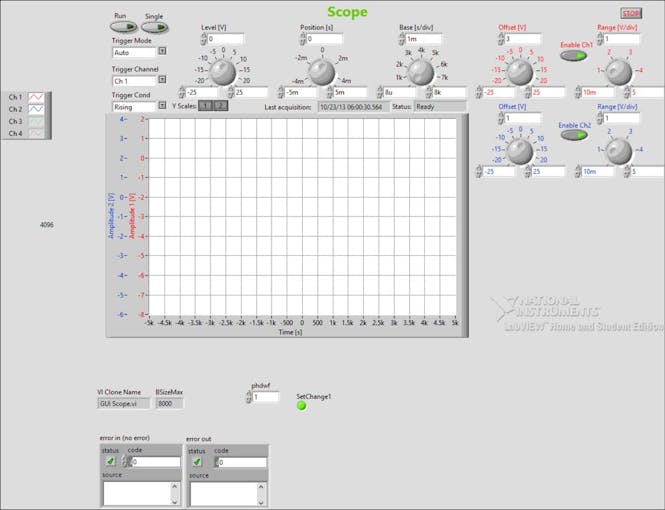This screenshot has height=510, width=665.
Task: Click the Ch1 Offset [V] value field
Action: coord(523,39)
